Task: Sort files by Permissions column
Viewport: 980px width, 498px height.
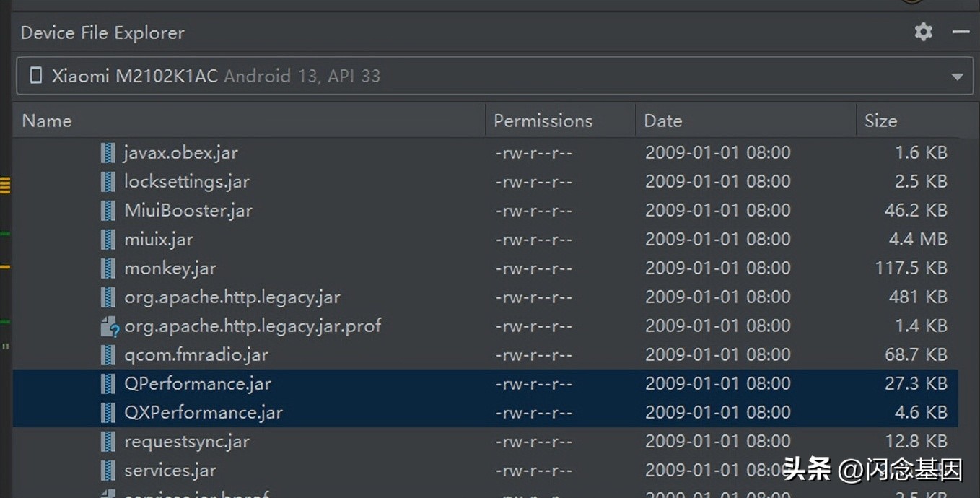Action: pyautogui.click(x=543, y=121)
